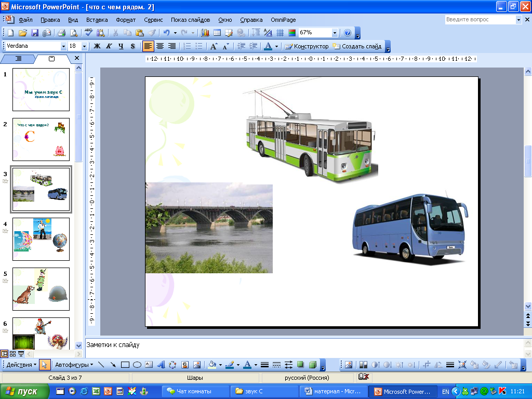Open the звук С folder from taskbar
The image size is (532, 399).
click(x=263, y=391)
